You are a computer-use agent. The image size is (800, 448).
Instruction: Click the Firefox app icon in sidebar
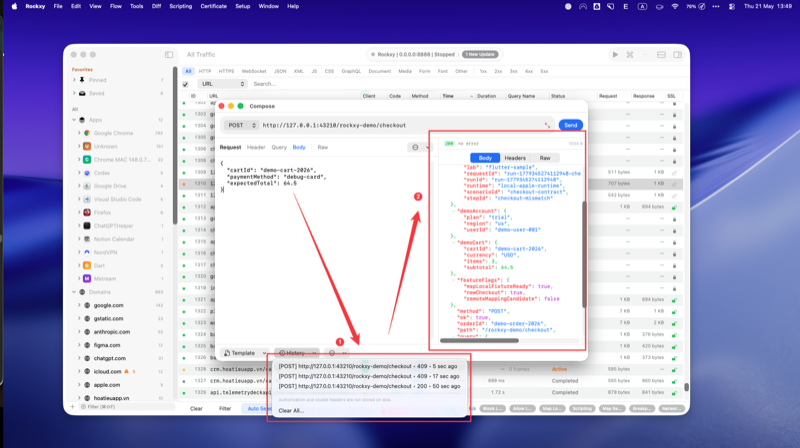pyautogui.click(x=87, y=213)
